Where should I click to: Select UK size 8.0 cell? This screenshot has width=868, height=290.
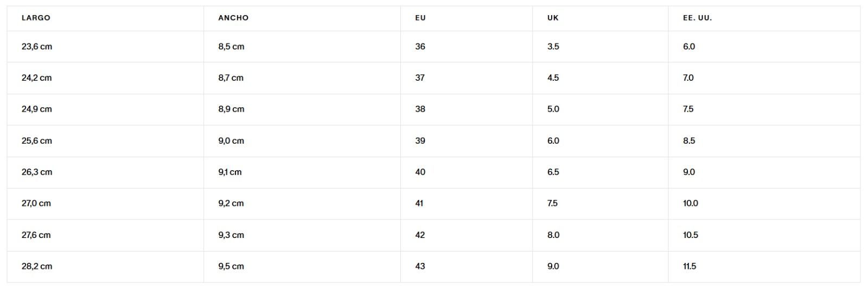click(x=553, y=235)
